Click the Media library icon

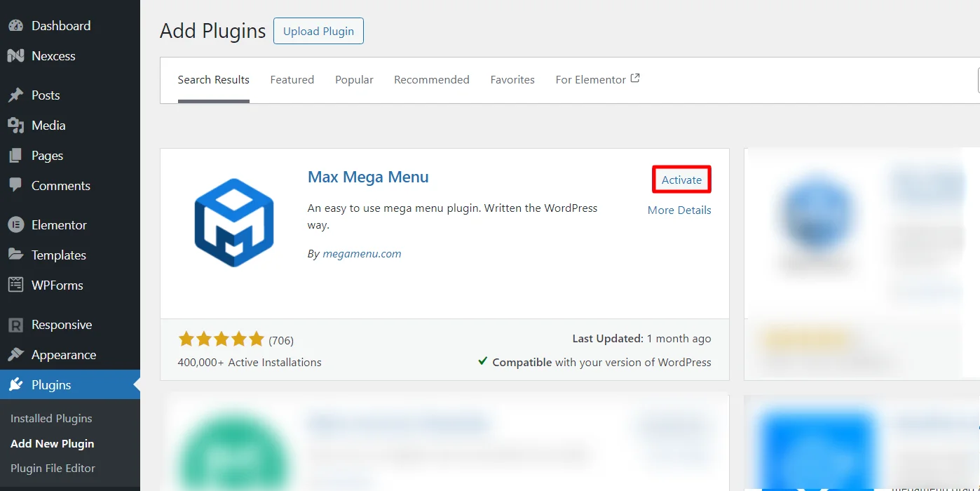point(15,126)
